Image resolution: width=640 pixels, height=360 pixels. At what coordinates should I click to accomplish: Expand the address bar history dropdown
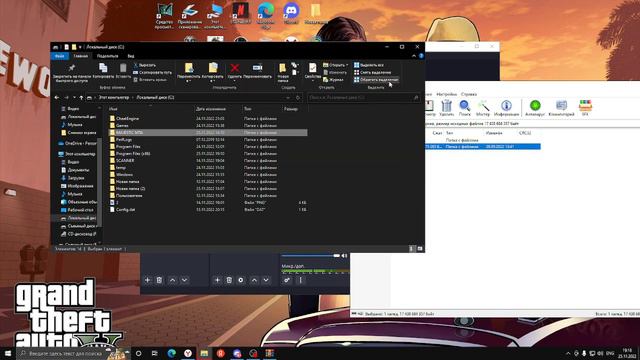(x=288, y=98)
